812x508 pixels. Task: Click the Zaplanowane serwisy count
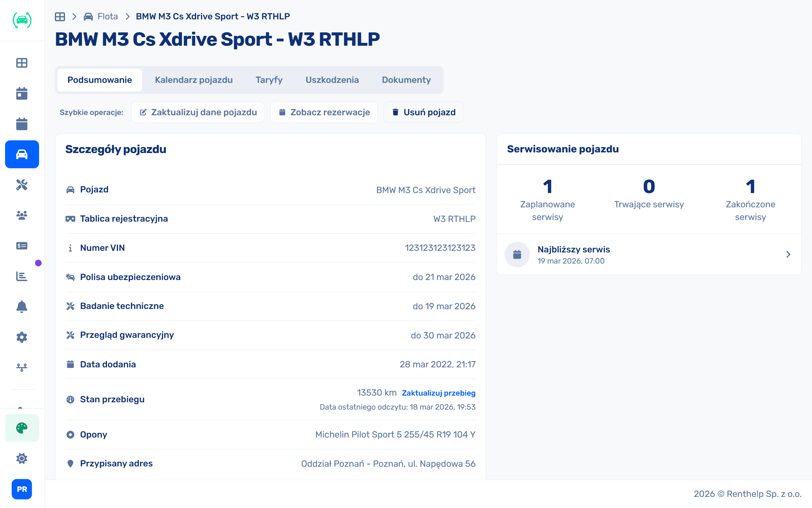(x=547, y=186)
